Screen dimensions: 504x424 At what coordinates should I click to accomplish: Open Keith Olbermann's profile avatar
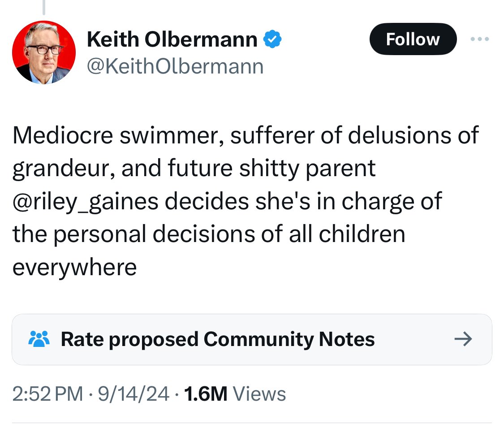[x=43, y=52]
